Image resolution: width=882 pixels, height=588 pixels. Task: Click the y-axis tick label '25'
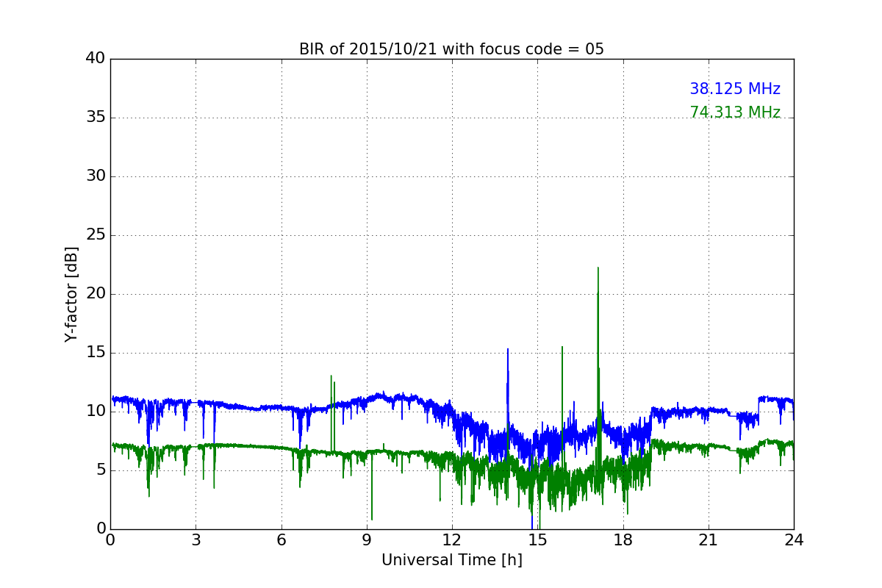96,235
